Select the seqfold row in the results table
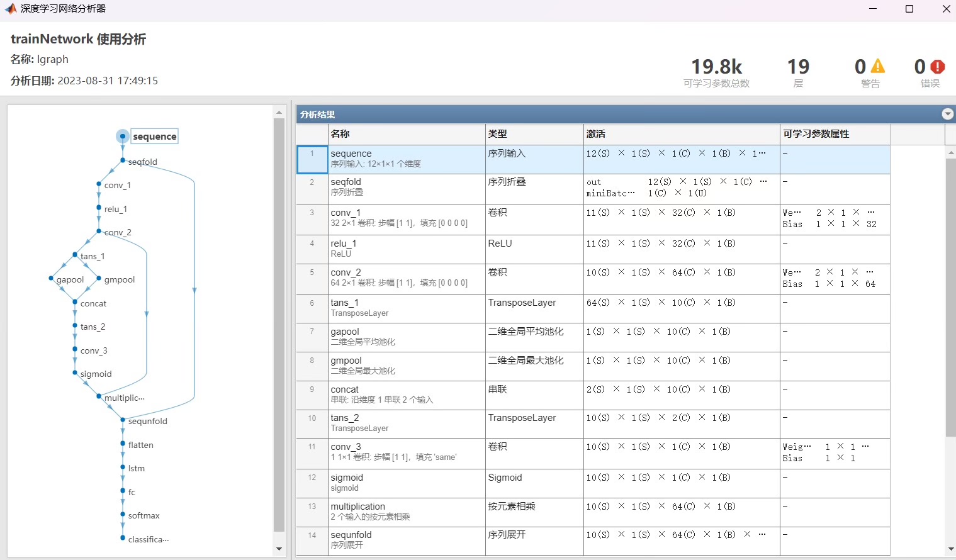Viewport: 956px width, 560px height. 441,188
